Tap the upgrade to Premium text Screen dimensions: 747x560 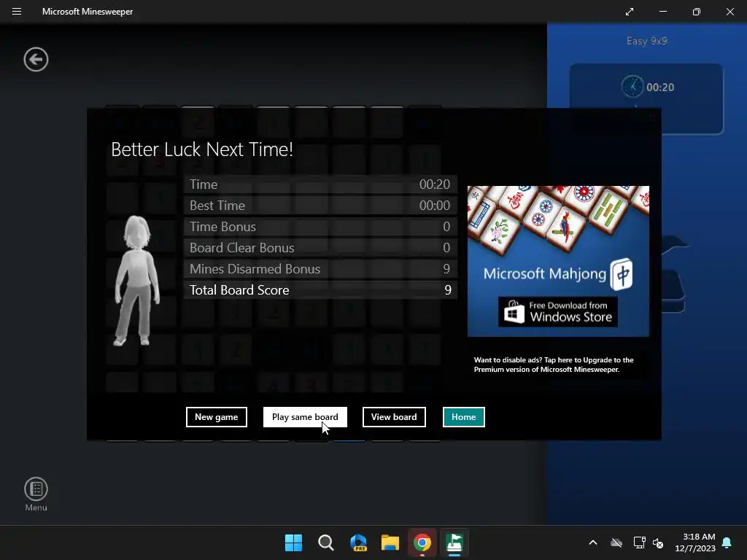pos(554,365)
